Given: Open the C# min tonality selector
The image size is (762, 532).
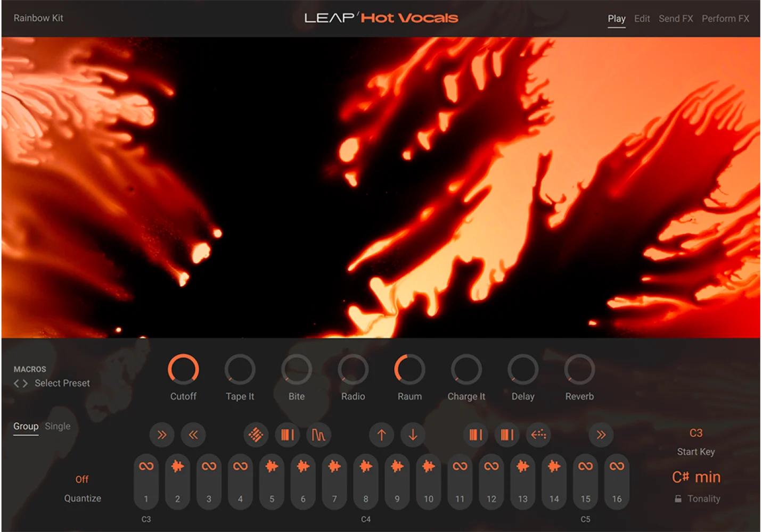Looking at the screenshot, I should pos(695,477).
